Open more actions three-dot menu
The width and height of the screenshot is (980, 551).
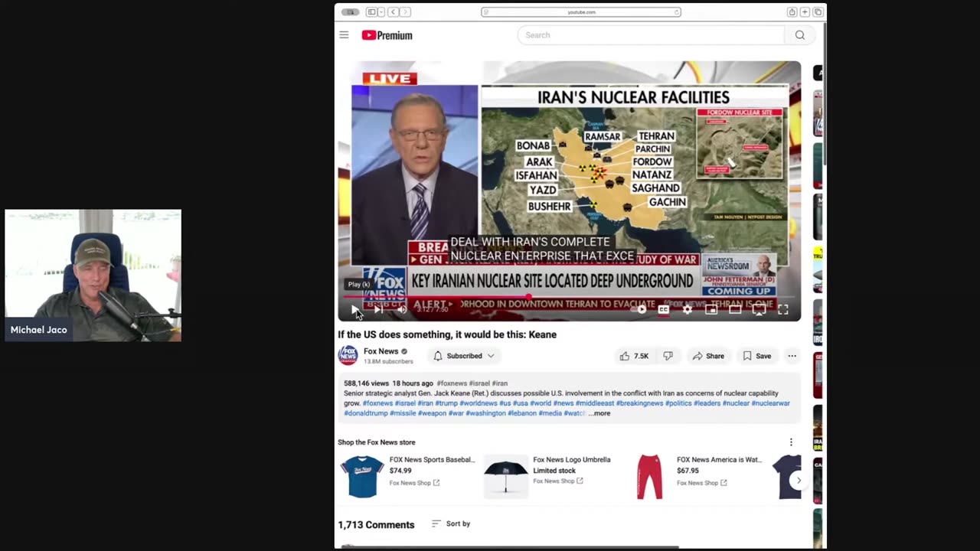tap(792, 356)
